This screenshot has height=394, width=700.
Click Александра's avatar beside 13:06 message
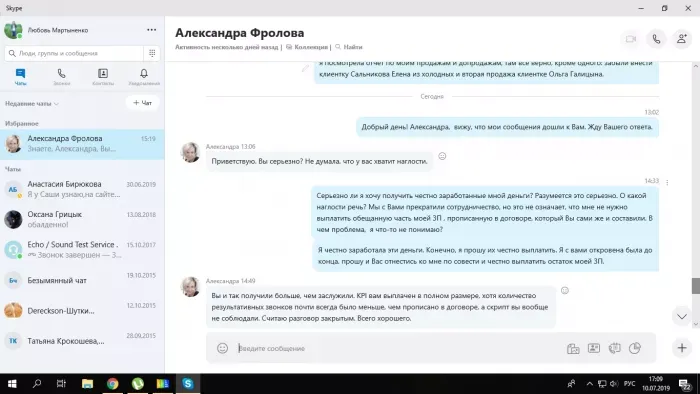click(190, 152)
